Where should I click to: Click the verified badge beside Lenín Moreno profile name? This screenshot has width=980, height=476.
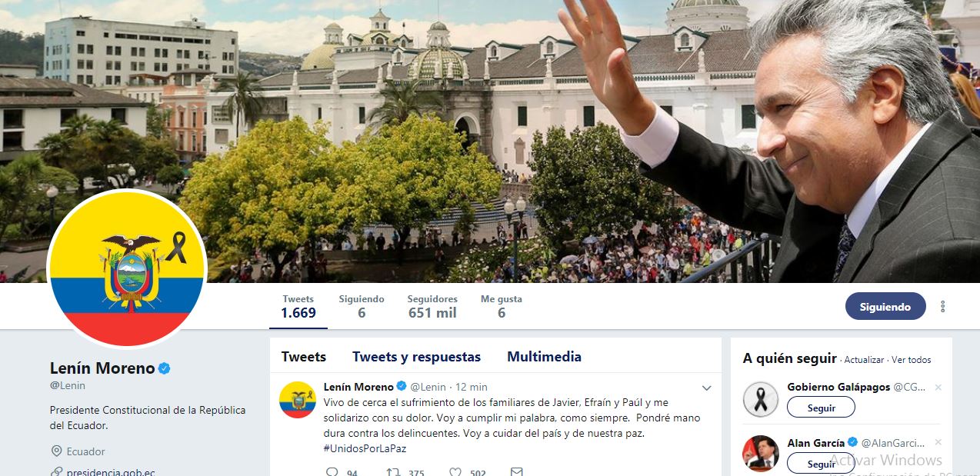(164, 368)
